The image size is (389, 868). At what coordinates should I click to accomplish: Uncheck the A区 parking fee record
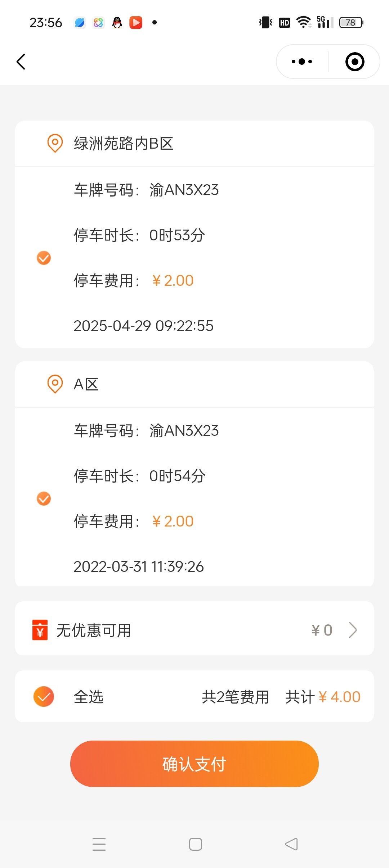click(x=44, y=499)
